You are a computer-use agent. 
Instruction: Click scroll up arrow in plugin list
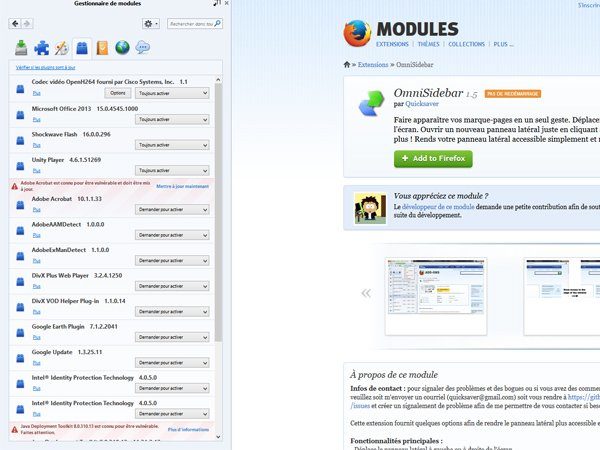click(218, 80)
